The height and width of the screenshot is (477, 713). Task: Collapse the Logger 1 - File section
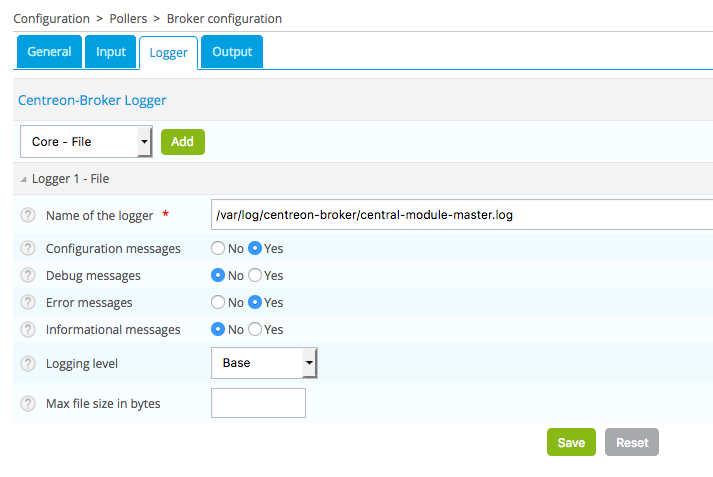coord(24,179)
